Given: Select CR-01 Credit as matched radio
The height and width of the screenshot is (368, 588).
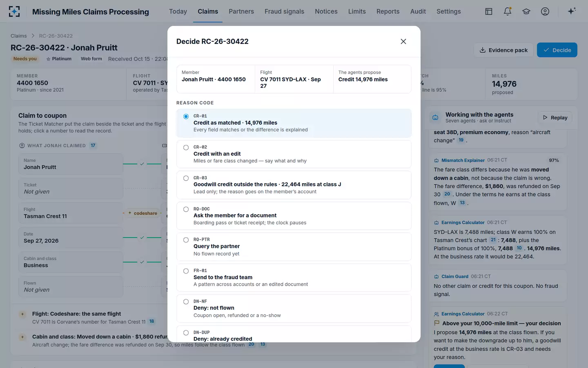Looking at the screenshot, I should click(x=186, y=117).
